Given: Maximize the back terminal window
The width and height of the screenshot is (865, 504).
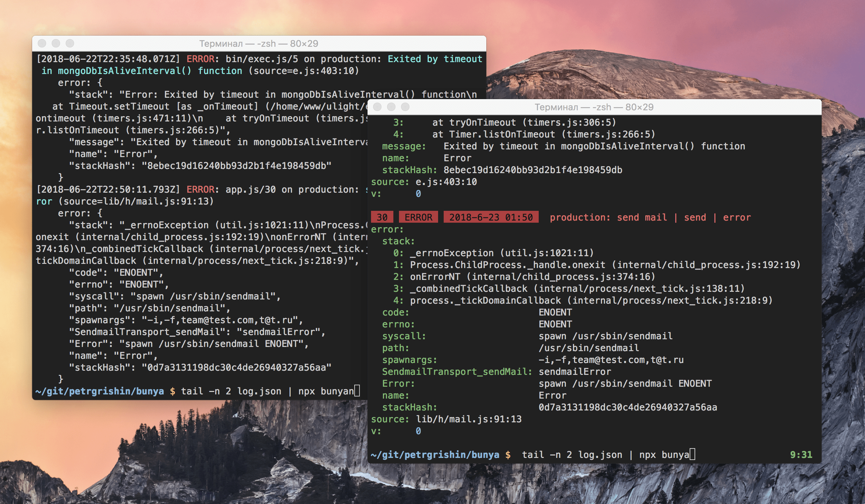Looking at the screenshot, I should (70, 43).
